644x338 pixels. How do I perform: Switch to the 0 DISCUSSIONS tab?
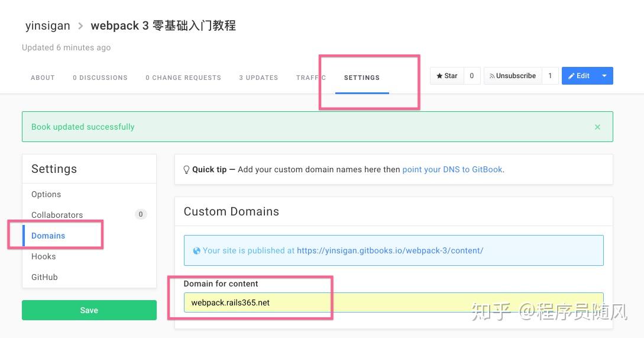(x=100, y=78)
